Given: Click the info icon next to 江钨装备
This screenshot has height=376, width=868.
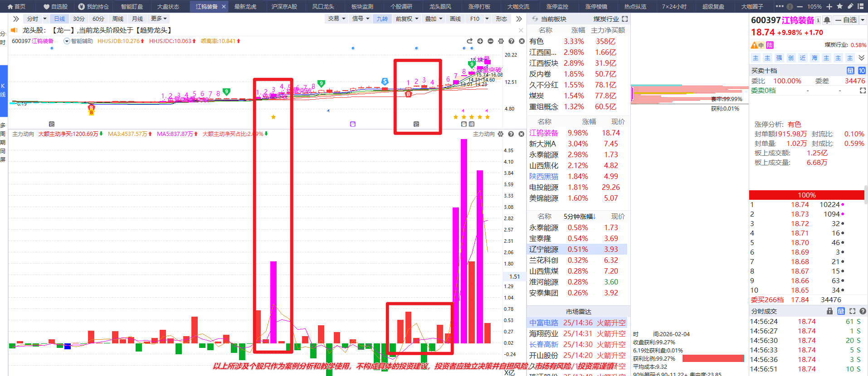Looking at the screenshot, I should click(x=818, y=20).
